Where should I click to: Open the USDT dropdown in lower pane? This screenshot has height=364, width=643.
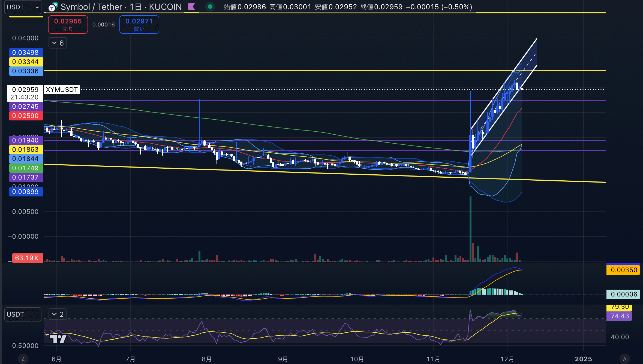coord(23,314)
